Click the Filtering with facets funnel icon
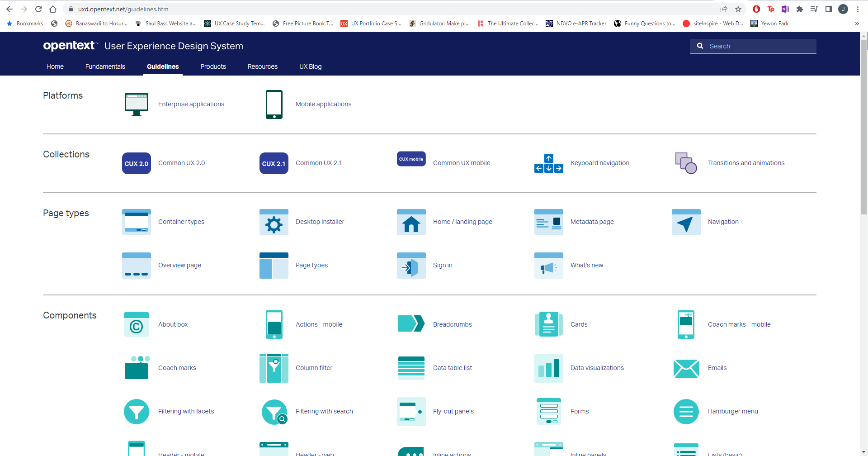The height and width of the screenshot is (456, 868). pos(137,412)
